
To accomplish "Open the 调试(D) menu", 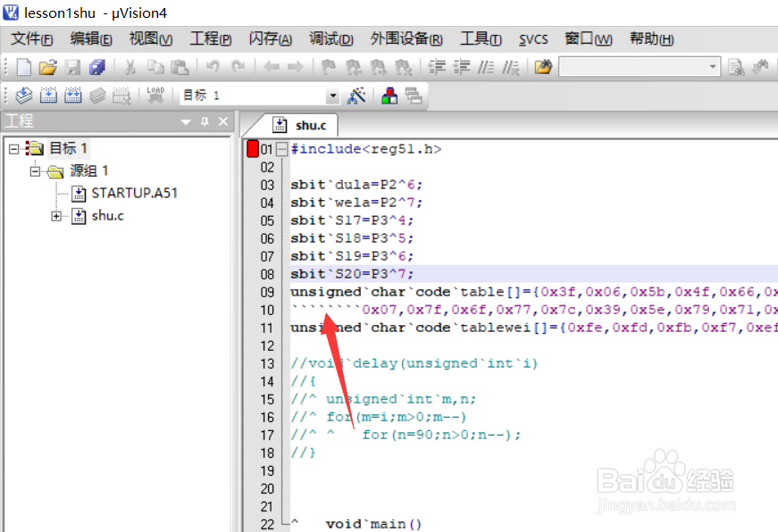I will (331, 38).
